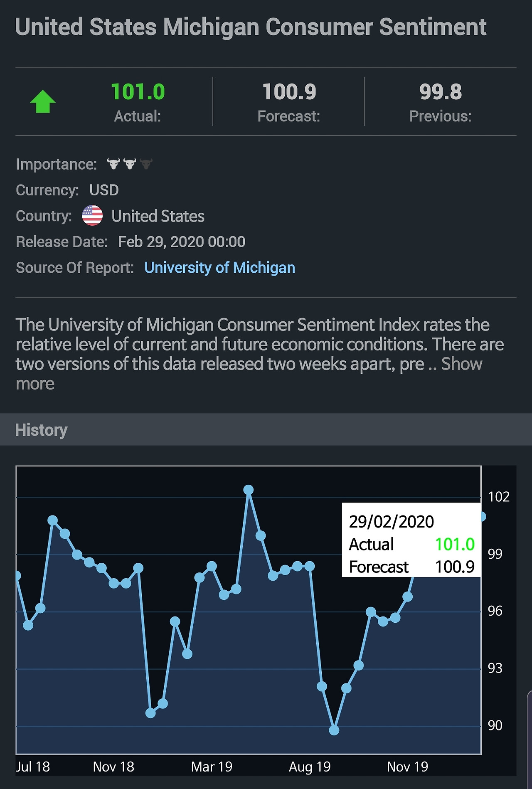The height and width of the screenshot is (789, 532).
Task: Select the lowest chart data point below 90
Action: click(334, 730)
